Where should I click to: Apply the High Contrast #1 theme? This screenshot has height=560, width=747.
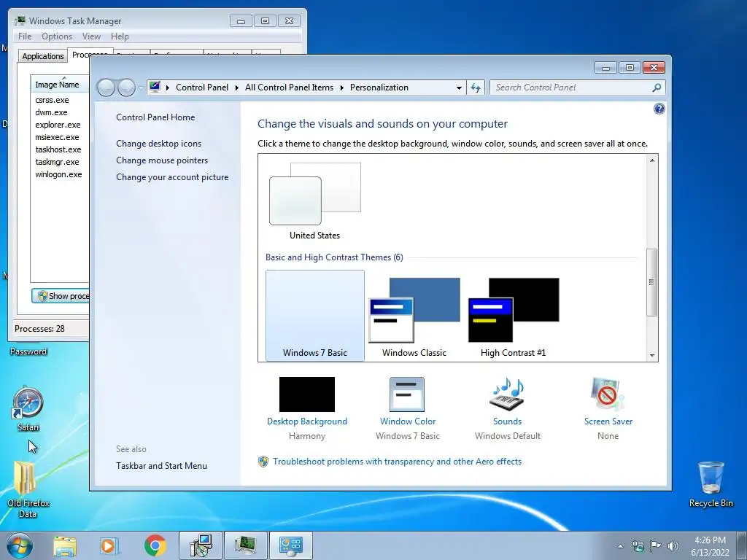tap(513, 315)
